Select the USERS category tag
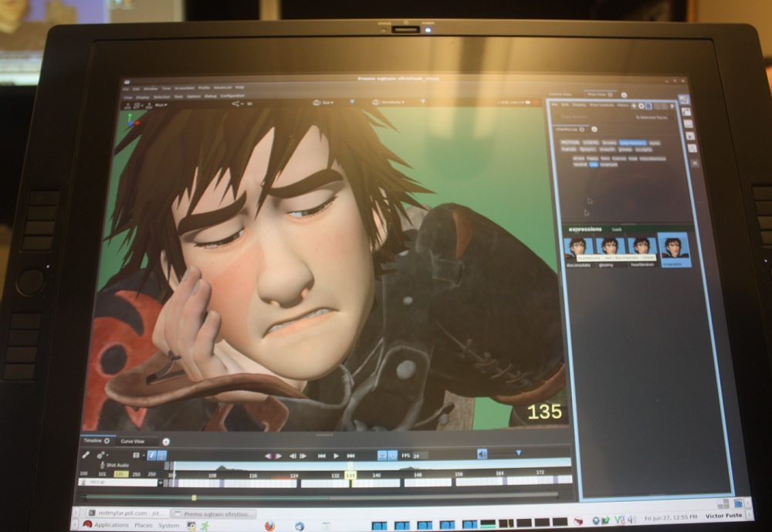This screenshot has height=532, width=772. coord(591,142)
